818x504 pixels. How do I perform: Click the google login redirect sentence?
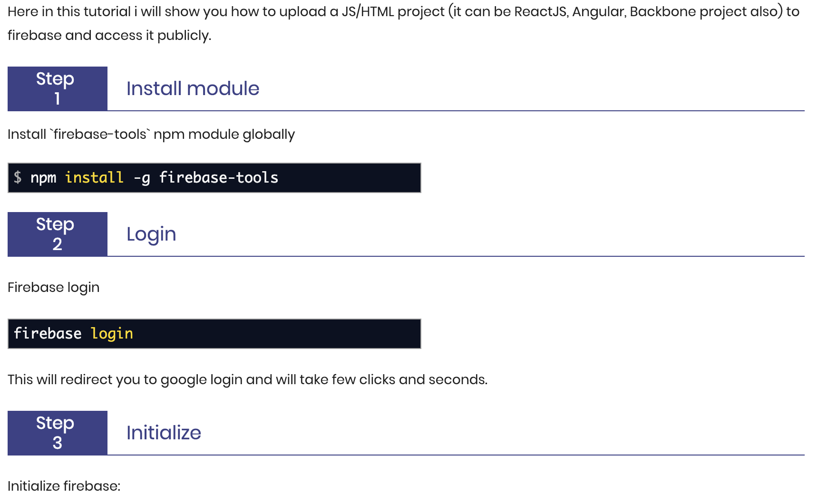pyautogui.click(x=248, y=380)
